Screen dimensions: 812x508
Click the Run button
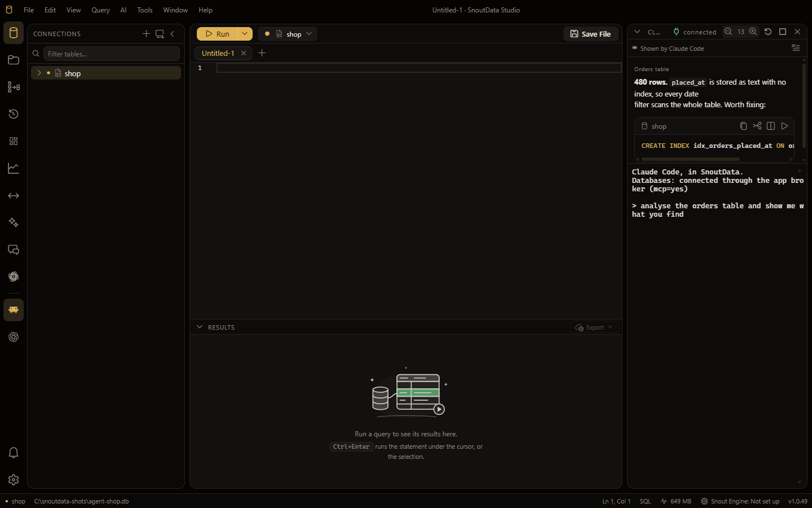click(217, 34)
